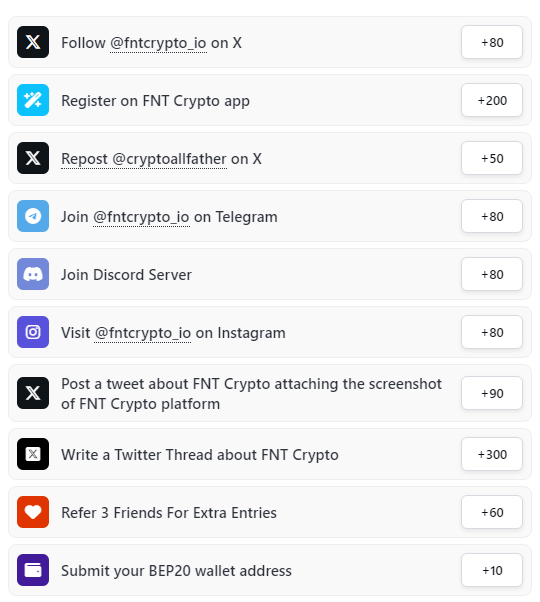Click the Instagram camera icon
Image resolution: width=540 pixels, height=602 pixels.
33,332
